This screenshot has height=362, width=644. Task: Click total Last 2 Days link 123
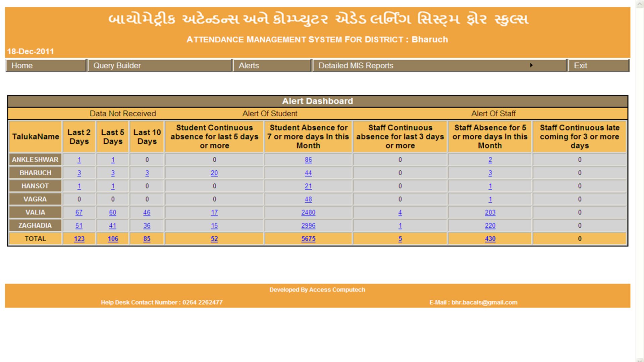point(79,239)
